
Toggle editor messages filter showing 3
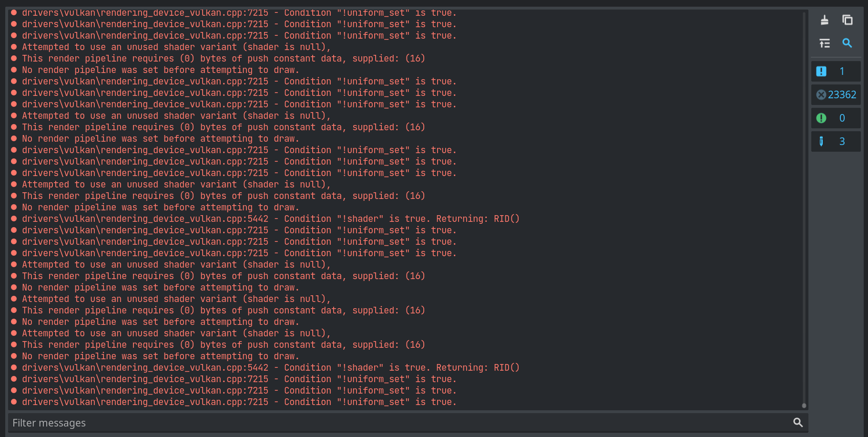[836, 141]
